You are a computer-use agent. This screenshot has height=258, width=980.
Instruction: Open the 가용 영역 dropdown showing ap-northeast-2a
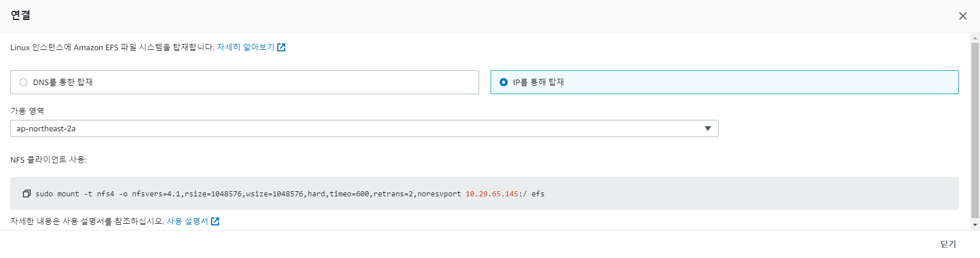(365, 128)
